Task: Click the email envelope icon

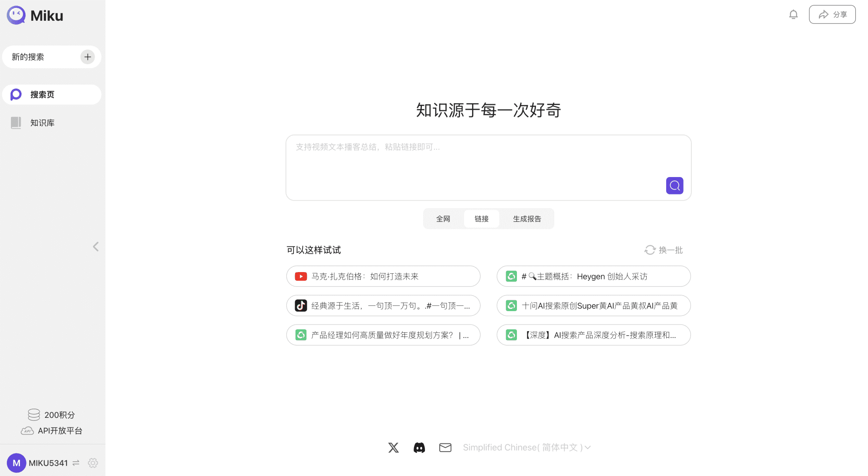Action: click(445, 447)
